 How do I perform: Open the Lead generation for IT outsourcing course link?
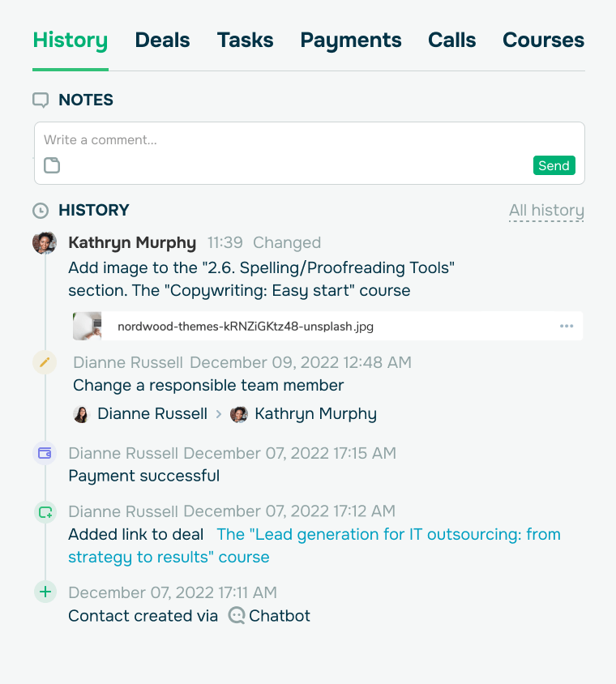(x=314, y=545)
